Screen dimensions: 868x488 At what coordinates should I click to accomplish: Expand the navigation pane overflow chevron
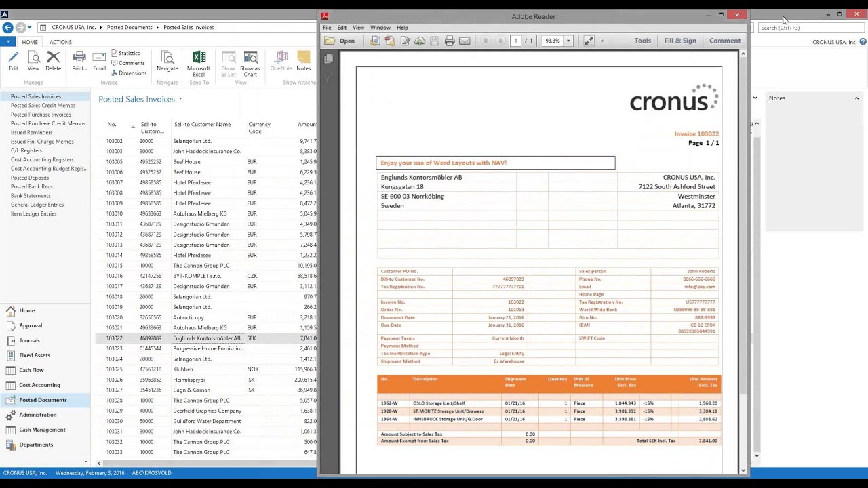click(85, 461)
